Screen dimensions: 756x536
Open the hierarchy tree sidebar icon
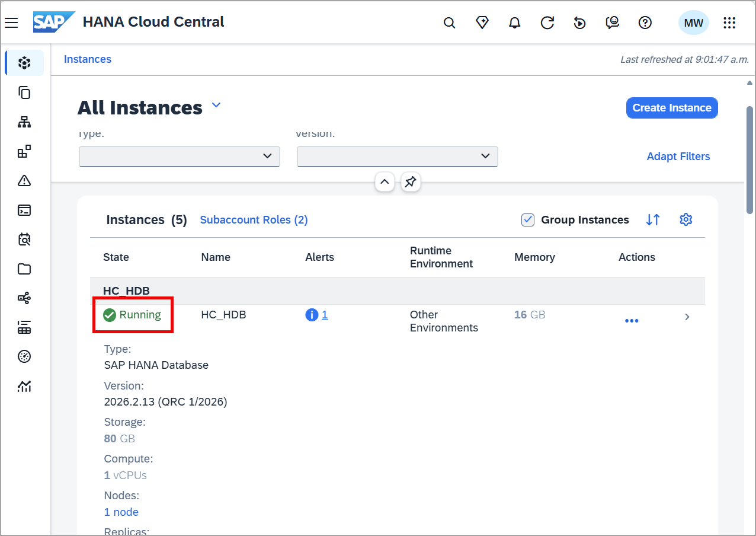(x=24, y=122)
